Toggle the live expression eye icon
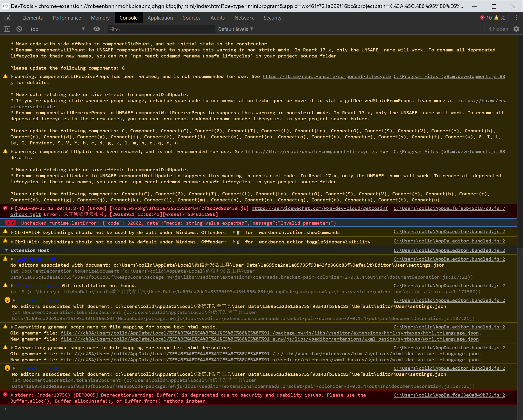 pyautogui.click(x=97, y=29)
